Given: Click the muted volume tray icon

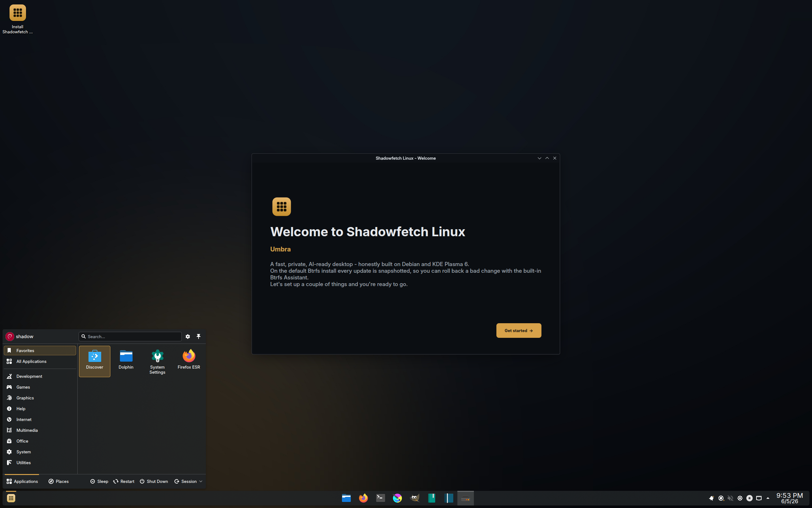Looking at the screenshot, I should pyautogui.click(x=730, y=498).
